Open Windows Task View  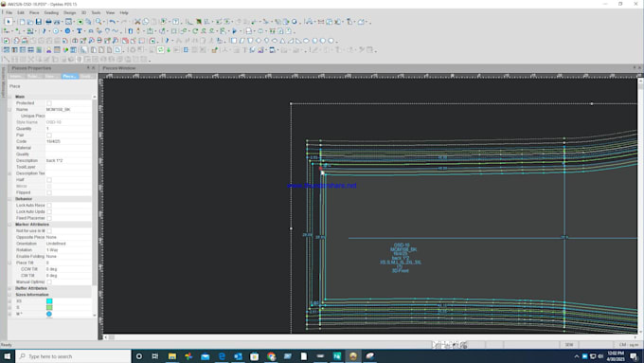click(154, 356)
